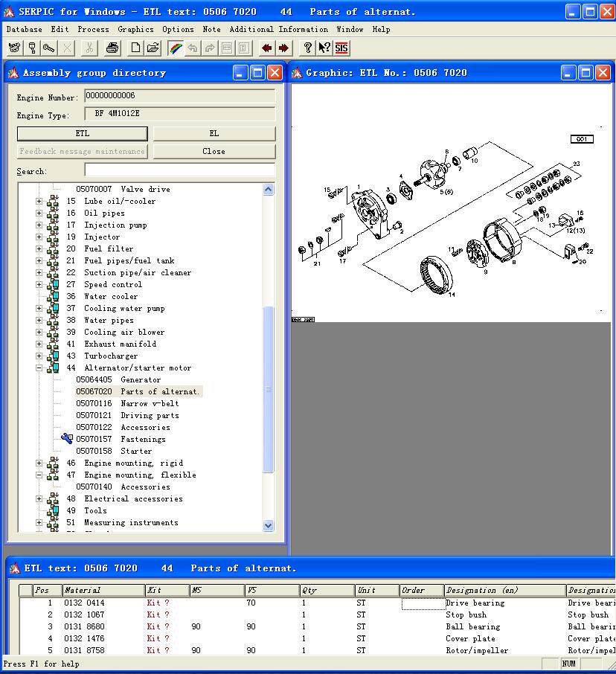Click the blank new document icon

pyautogui.click(x=135, y=48)
